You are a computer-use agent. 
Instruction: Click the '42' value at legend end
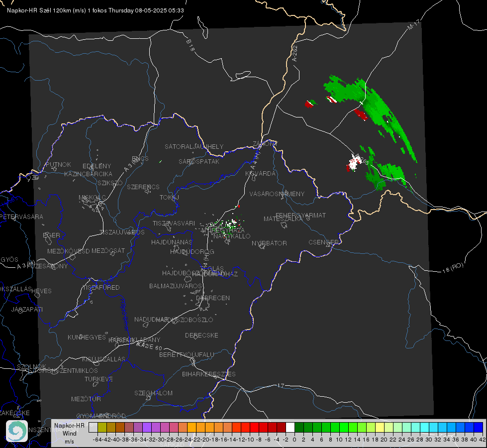pyautogui.click(x=482, y=440)
